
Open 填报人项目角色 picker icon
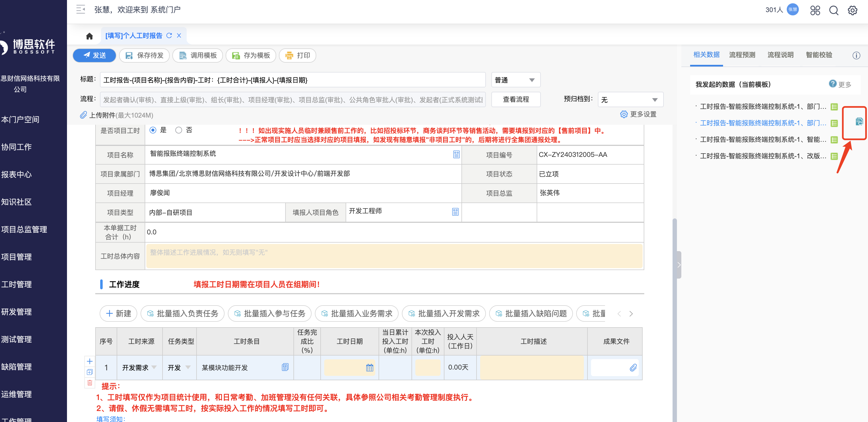click(x=455, y=212)
